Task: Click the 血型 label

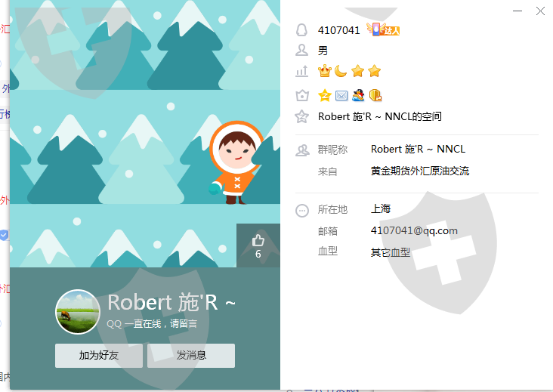Action: pyautogui.click(x=328, y=251)
